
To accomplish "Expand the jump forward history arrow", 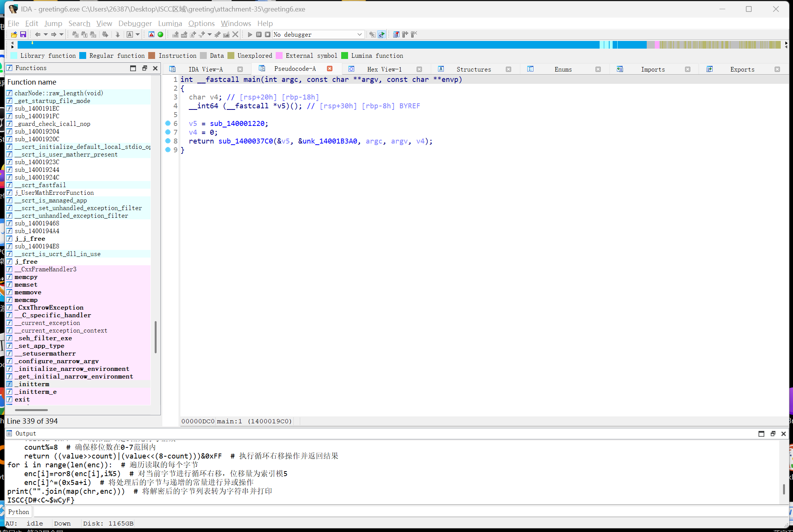I will tap(61, 34).
